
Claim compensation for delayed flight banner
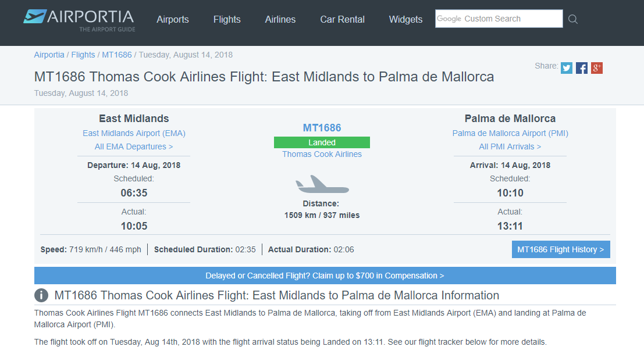[325, 276]
